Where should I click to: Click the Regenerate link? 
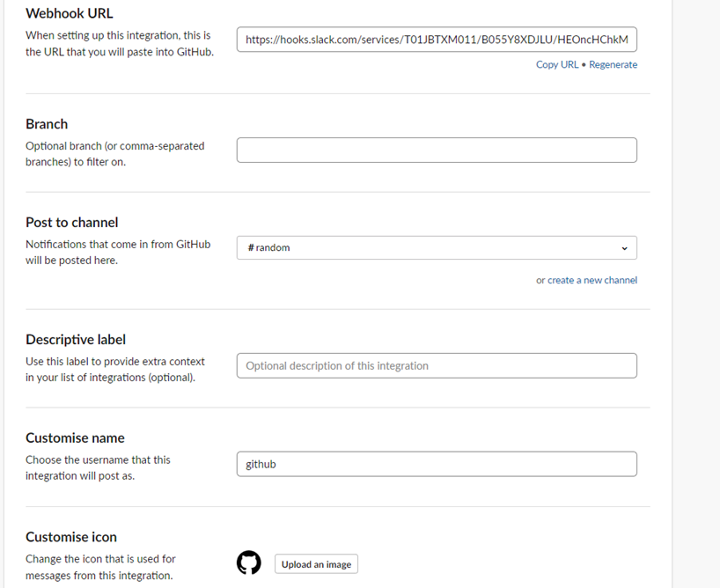[x=613, y=64]
